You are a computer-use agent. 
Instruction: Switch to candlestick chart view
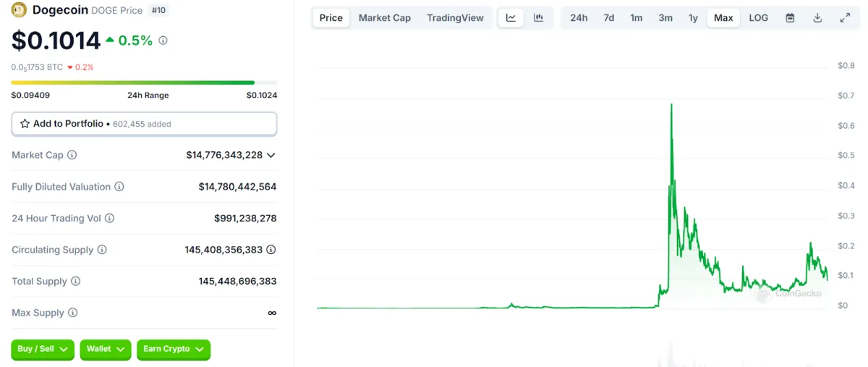tap(538, 18)
